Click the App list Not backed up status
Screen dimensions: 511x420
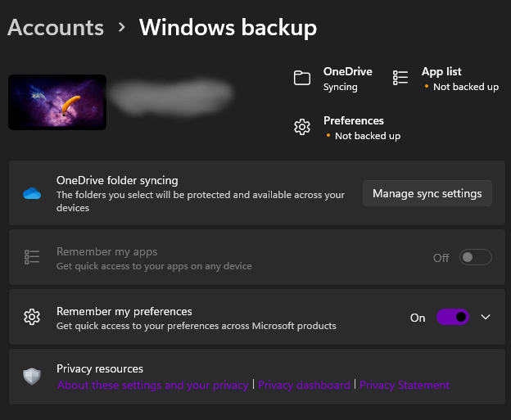[x=465, y=87]
